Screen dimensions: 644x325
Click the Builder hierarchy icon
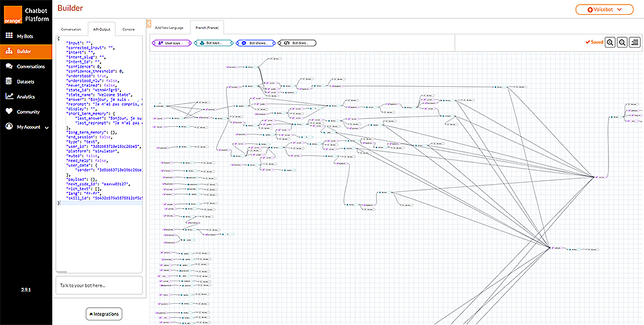tap(9, 51)
